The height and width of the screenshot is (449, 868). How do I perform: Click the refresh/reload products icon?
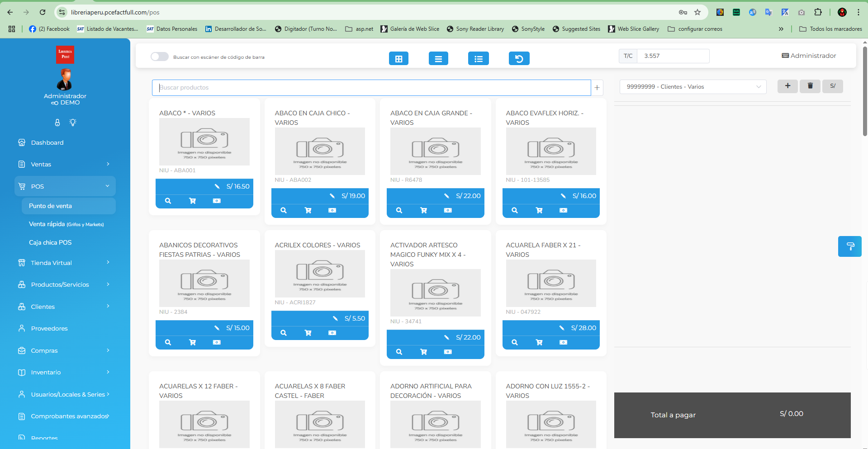(x=519, y=59)
